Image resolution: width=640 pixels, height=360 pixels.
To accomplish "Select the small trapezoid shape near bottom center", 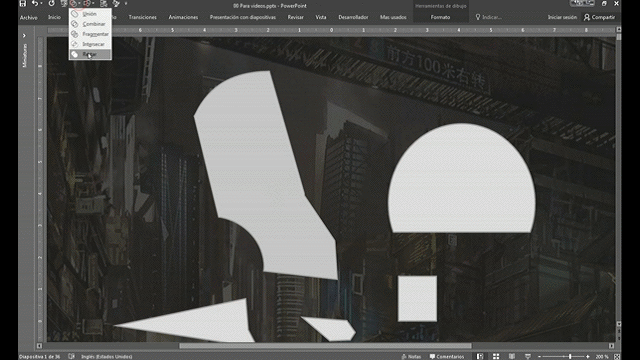I will (x=333, y=329).
